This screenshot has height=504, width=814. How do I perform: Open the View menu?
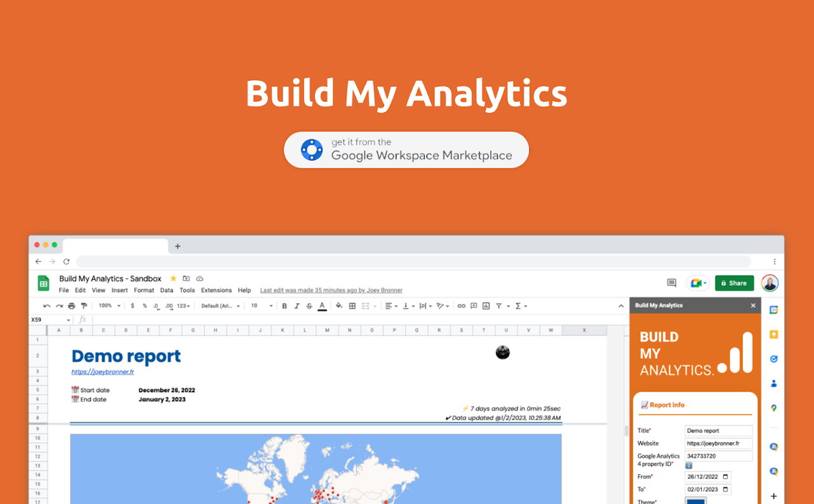[x=99, y=290]
